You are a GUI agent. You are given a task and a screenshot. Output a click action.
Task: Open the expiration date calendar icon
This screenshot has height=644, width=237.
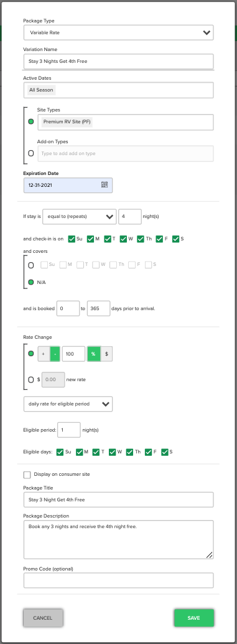[104, 185]
